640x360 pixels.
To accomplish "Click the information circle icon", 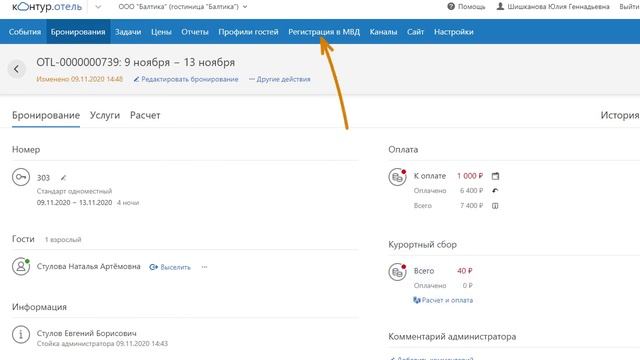I will pos(21,334).
